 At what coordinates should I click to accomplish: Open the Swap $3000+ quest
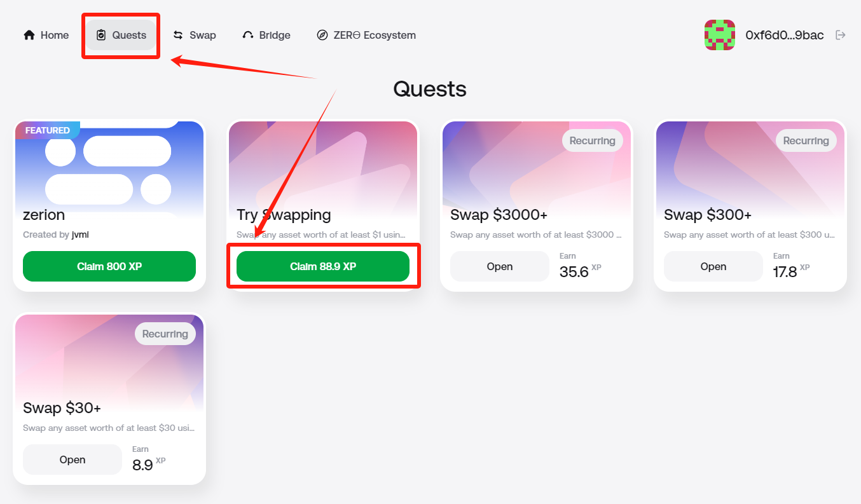tap(499, 266)
